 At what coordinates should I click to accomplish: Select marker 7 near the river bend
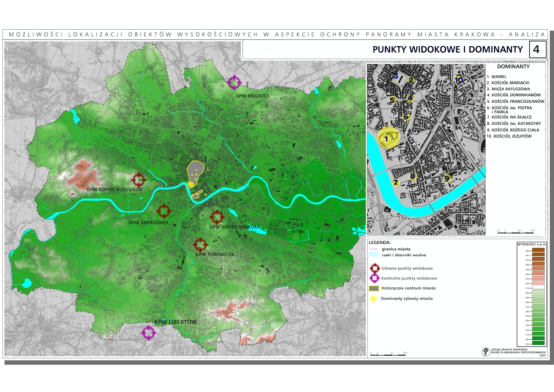[396, 183]
